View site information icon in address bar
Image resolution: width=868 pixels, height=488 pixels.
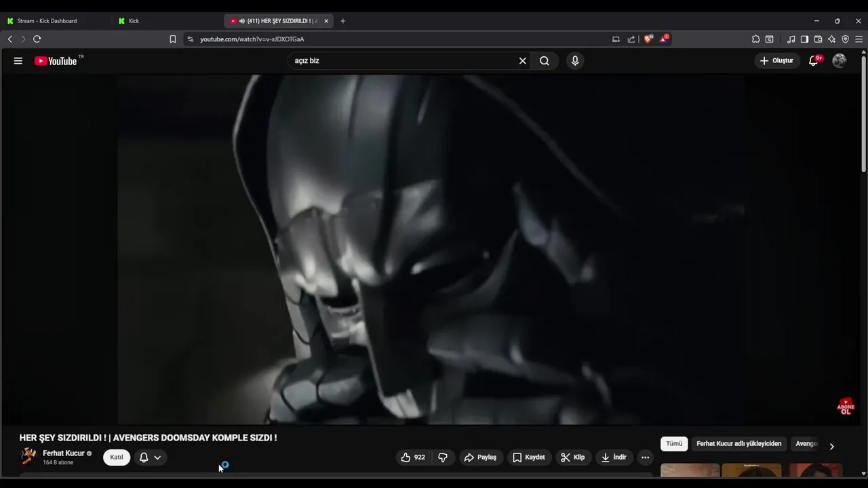click(191, 39)
